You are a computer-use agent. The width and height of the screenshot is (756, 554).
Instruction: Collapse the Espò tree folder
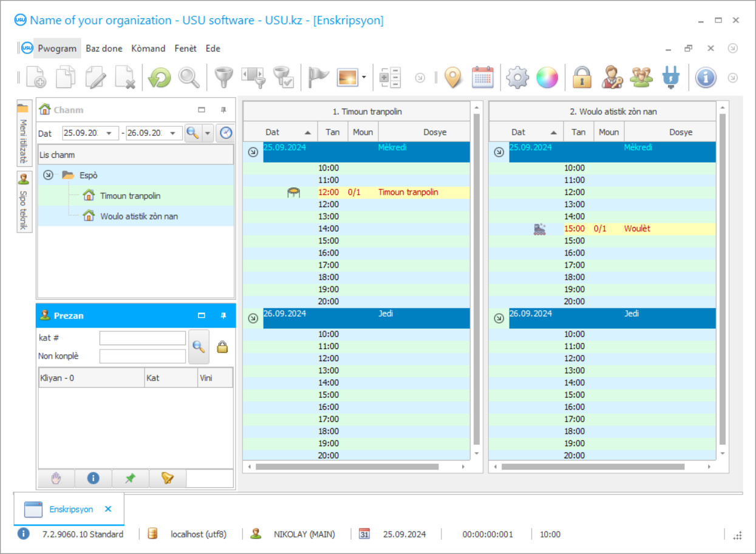point(49,175)
